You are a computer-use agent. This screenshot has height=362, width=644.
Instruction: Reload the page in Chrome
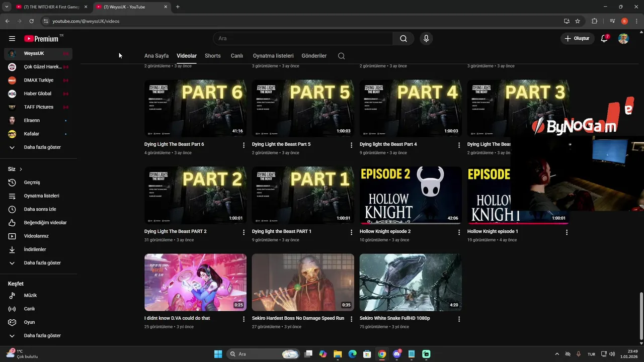[31, 21]
